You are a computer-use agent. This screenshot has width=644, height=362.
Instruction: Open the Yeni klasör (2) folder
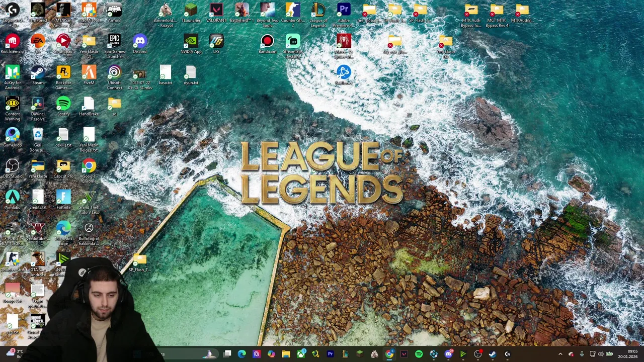coord(89,46)
